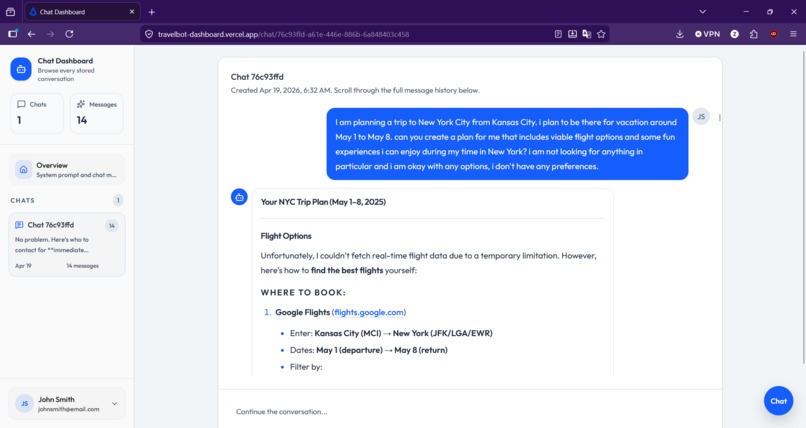Click the 'Created Apr 19, 2026, 6:32 AM' text
The height and width of the screenshot is (428, 806).
pyautogui.click(x=280, y=90)
